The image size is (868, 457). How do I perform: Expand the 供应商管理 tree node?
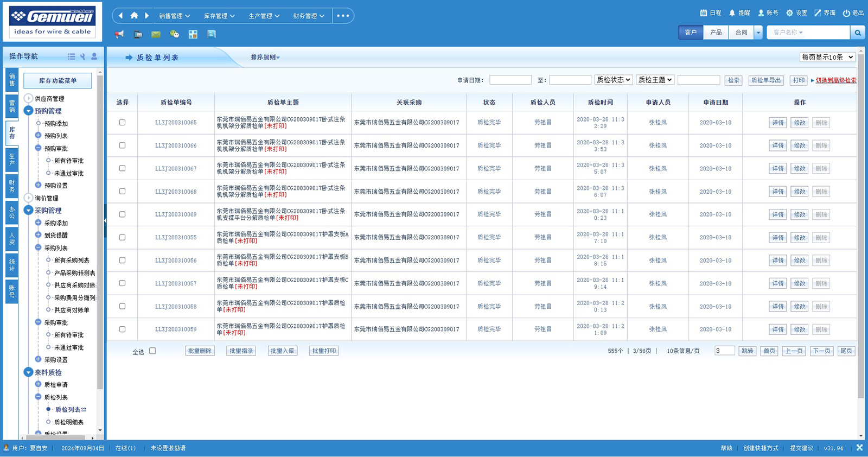pos(29,98)
